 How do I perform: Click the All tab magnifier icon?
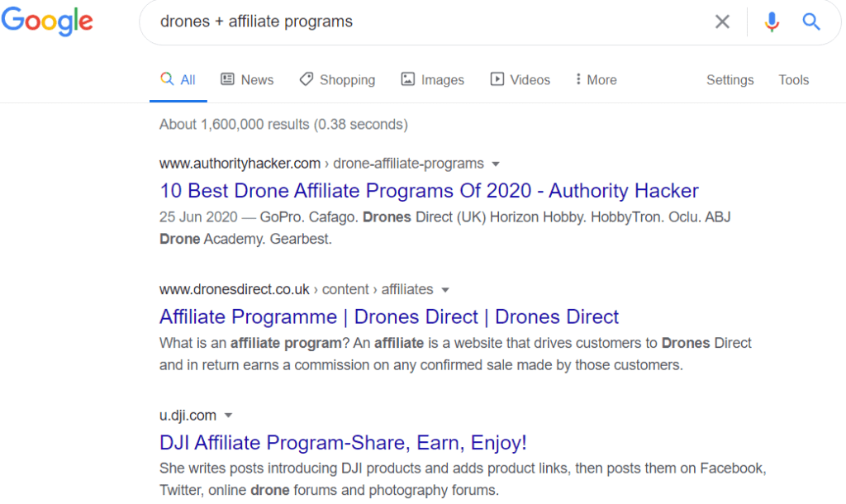pyautogui.click(x=167, y=78)
